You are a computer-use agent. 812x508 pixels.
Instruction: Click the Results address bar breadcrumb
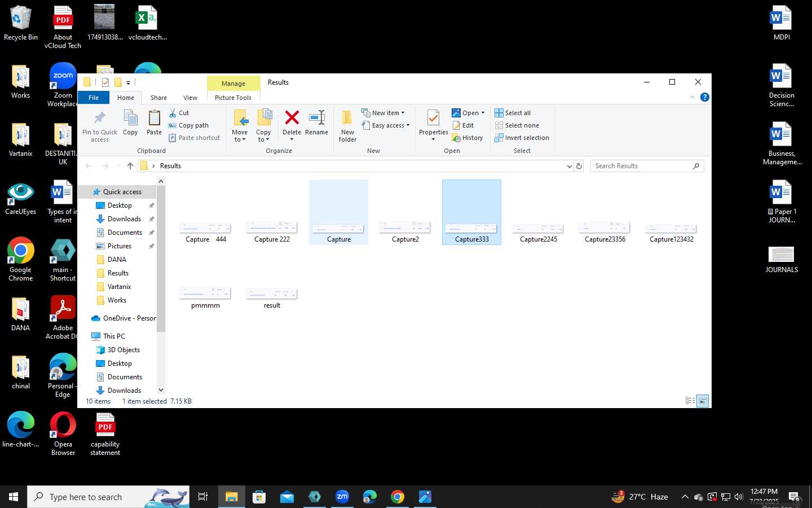coord(170,166)
